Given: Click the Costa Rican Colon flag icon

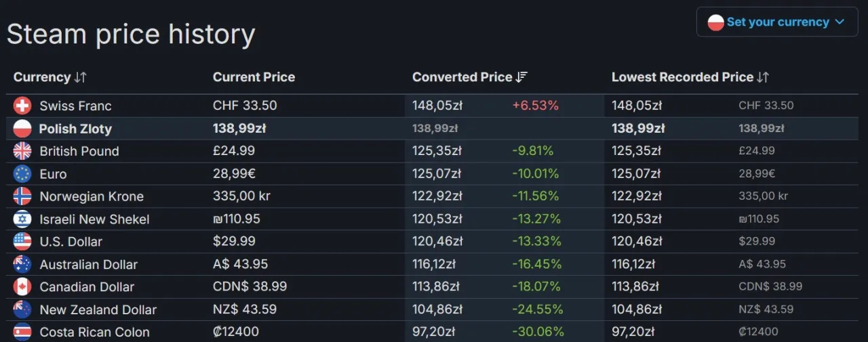Looking at the screenshot, I should [22, 333].
